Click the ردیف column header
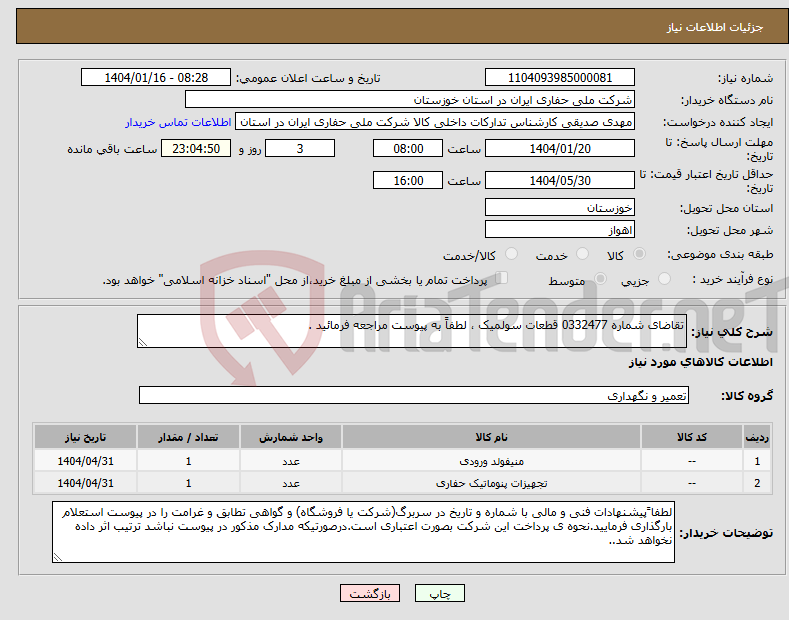 757,437
